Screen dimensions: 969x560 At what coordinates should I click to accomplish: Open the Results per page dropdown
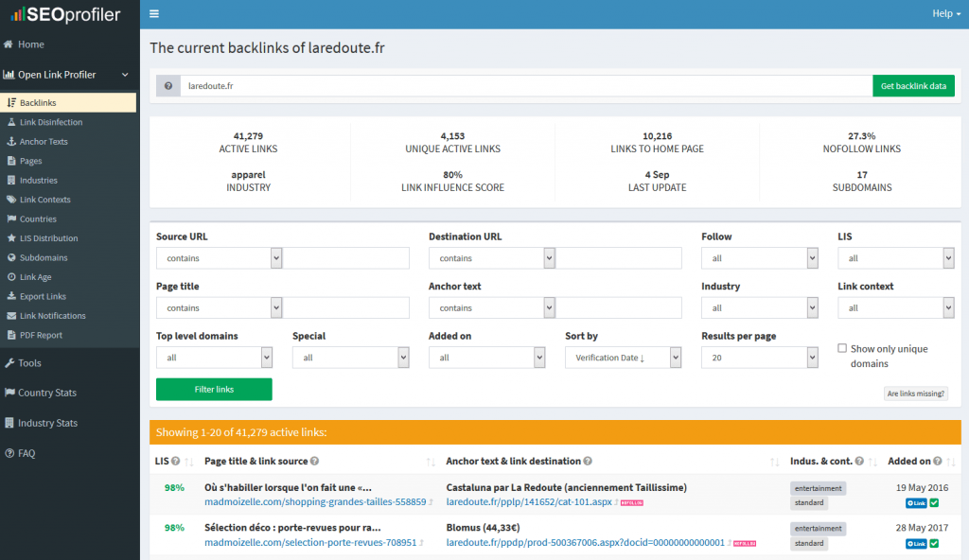pos(760,358)
